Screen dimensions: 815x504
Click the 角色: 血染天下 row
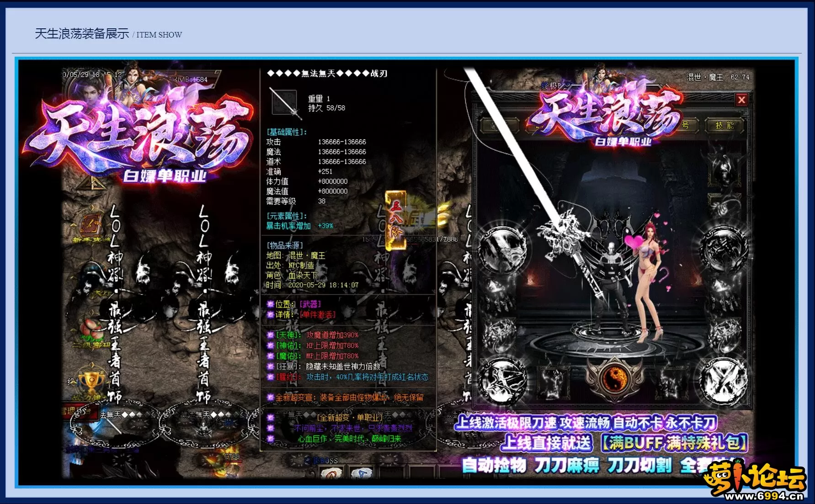291,275
